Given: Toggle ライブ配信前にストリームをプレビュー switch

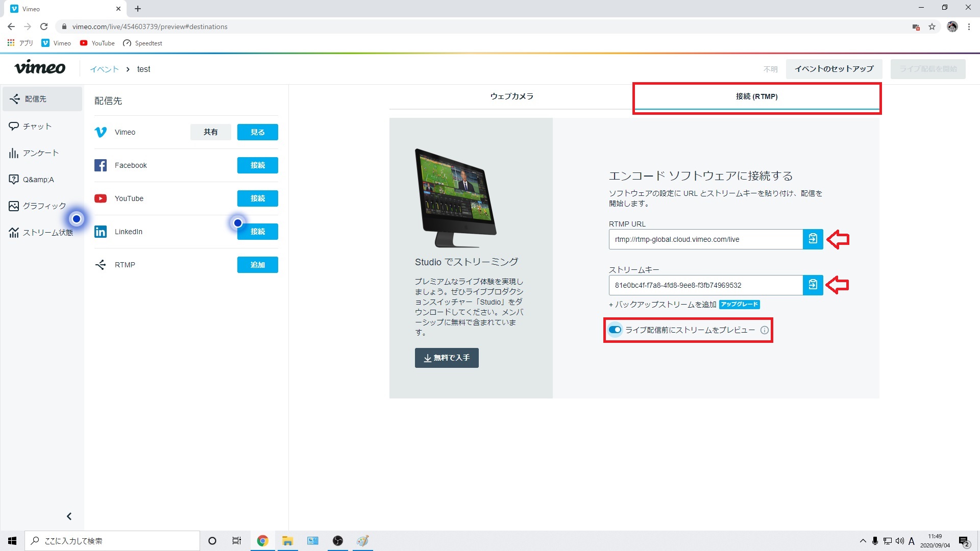Looking at the screenshot, I should pyautogui.click(x=615, y=330).
